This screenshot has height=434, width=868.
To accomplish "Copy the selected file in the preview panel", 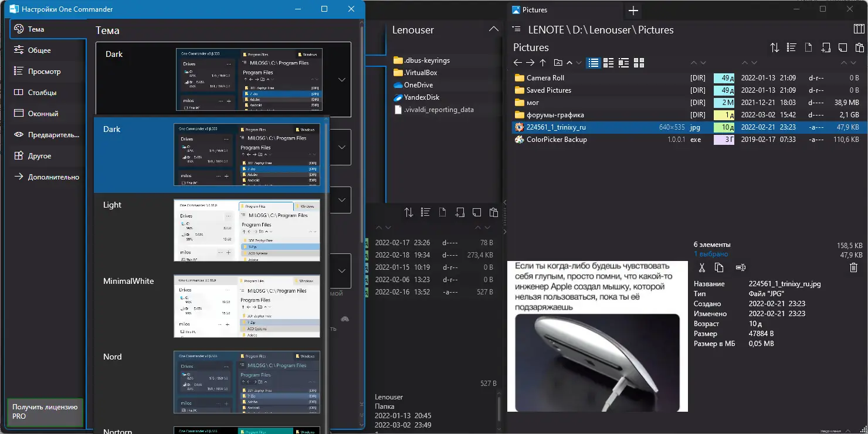I will (x=719, y=267).
